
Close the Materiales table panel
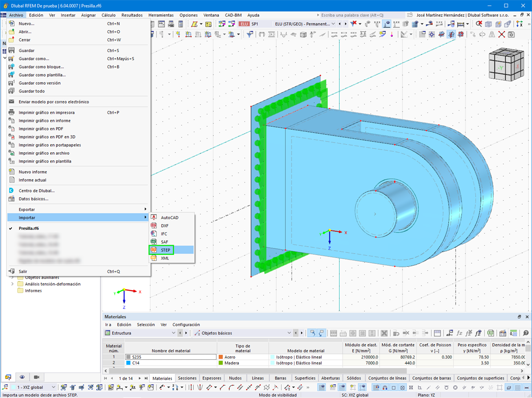click(x=527, y=317)
